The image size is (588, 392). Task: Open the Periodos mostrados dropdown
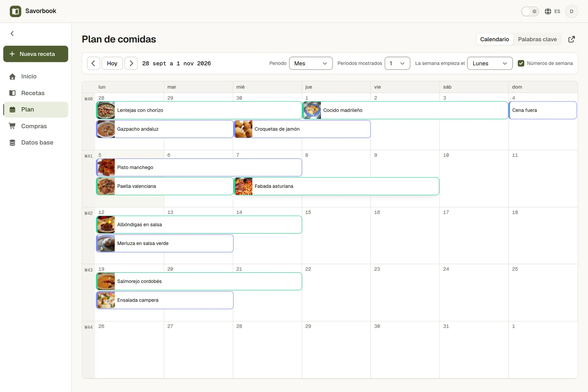click(x=398, y=63)
